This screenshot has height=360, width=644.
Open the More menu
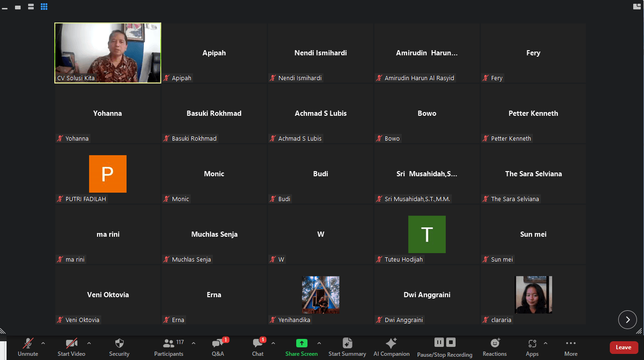tap(570, 347)
